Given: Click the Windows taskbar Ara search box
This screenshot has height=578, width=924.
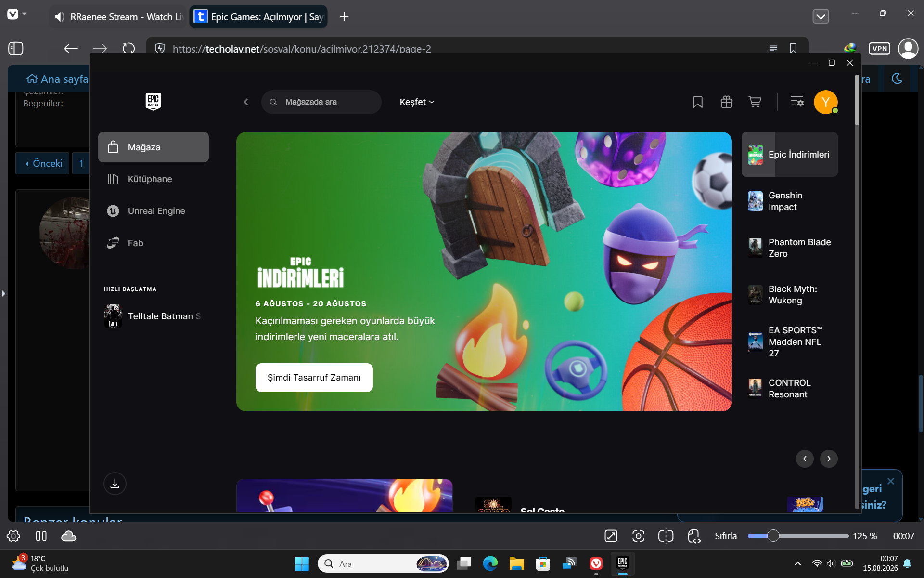Looking at the screenshot, I should tap(383, 564).
